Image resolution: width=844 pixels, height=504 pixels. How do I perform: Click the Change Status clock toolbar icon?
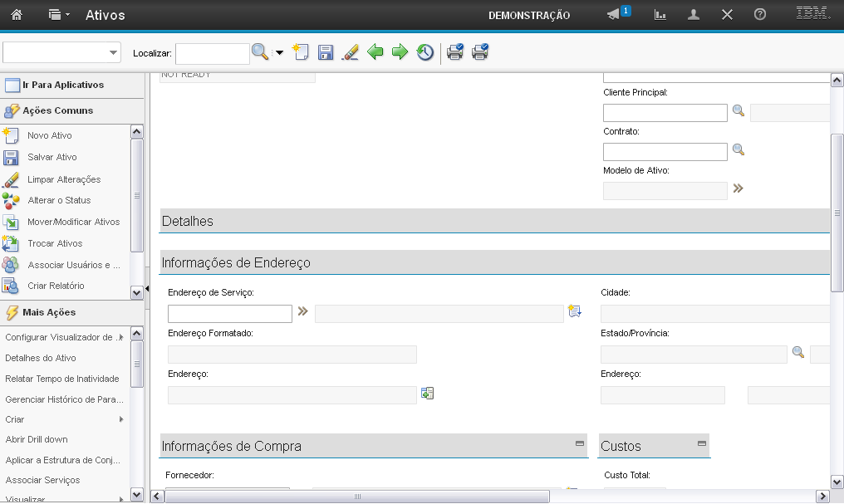pyautogui.click(x=425, y=53)
